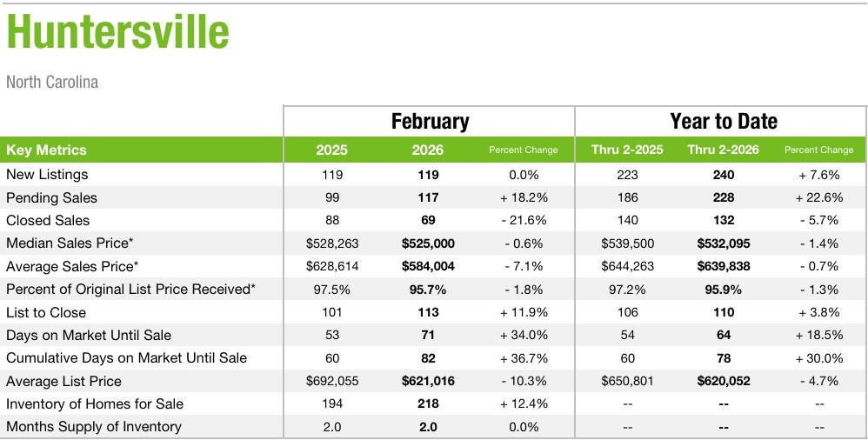Click the North Carolina subtitle text
The height and width of the screenshot is (440, 868).
click(x=52, y=83)
